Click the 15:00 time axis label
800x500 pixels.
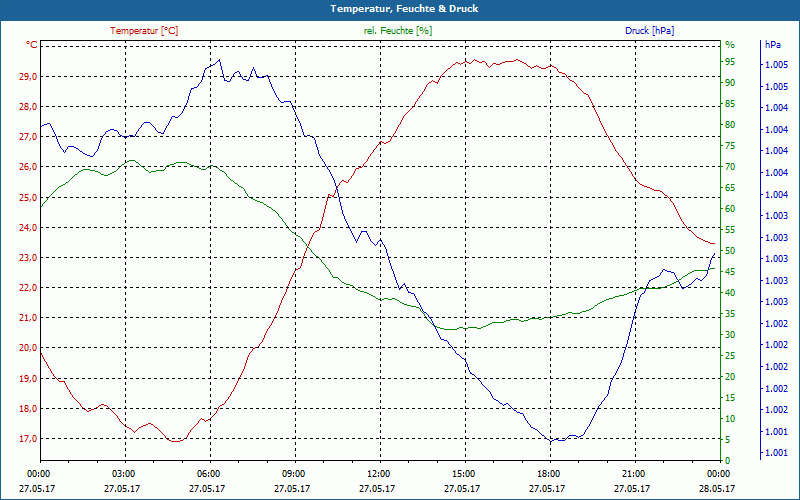[x=463, y=473]
